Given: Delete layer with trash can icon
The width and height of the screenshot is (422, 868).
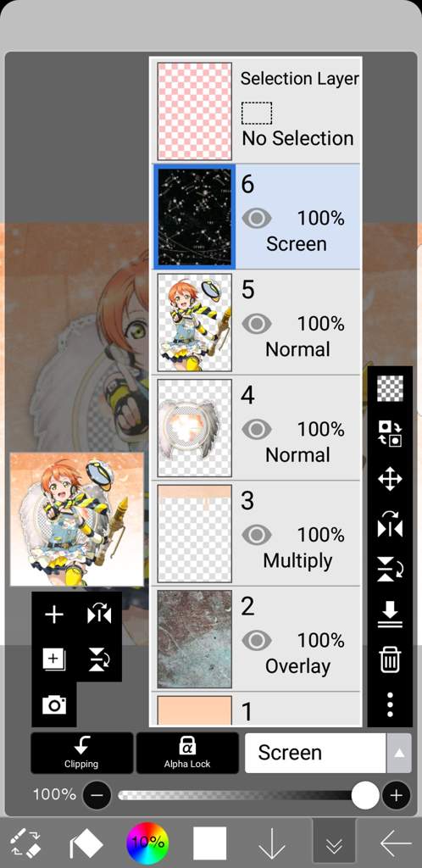Looking at the screenshot, I should 390,659.
